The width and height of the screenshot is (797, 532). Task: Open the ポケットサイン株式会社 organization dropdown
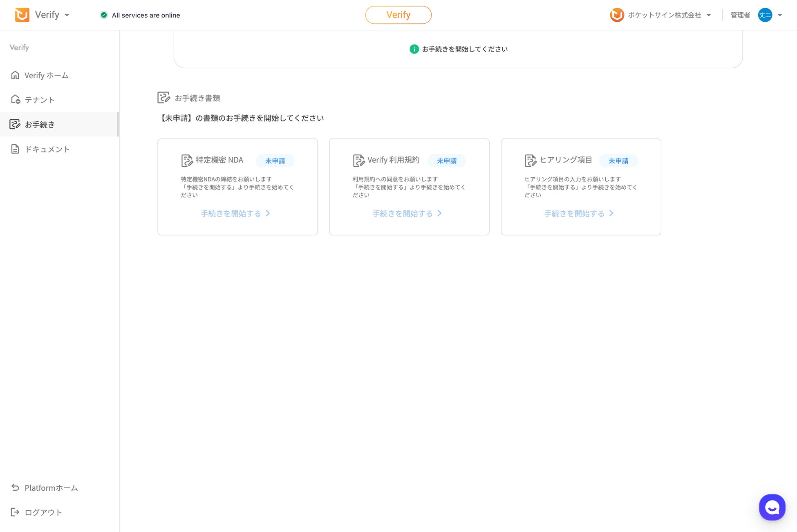pyautogui.click(x=709, y=15)
